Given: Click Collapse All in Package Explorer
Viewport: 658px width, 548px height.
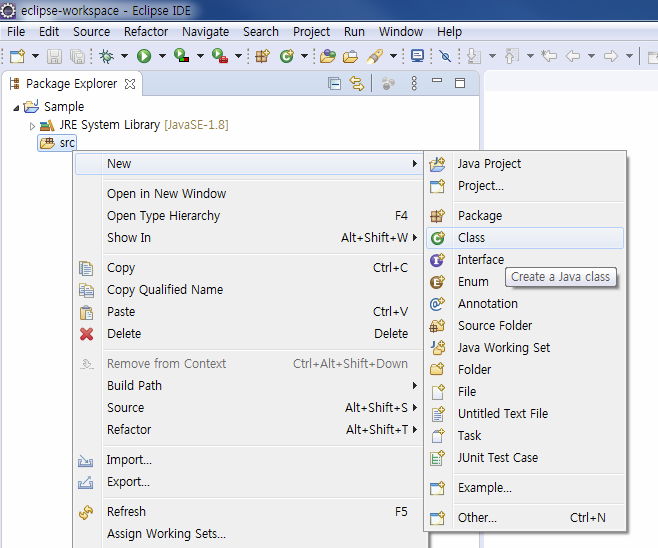Looking at the screenshot, I should point(334,84).
